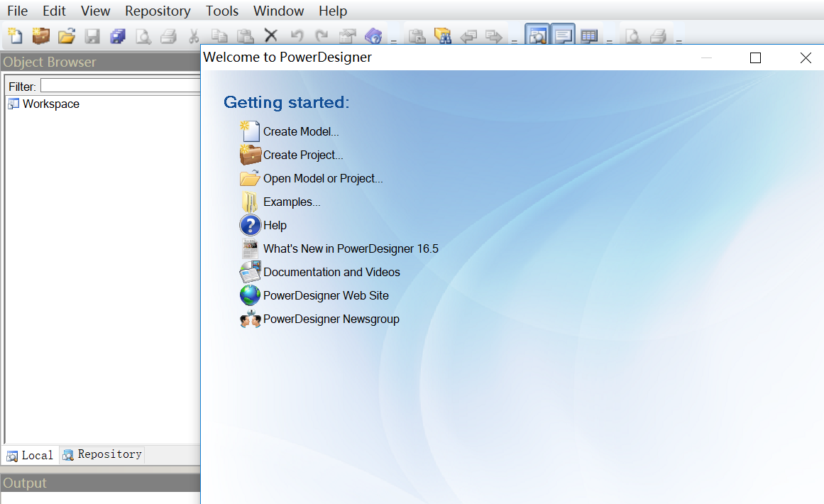Image resolution: width=824 pixels, height=504 pixels.
Task: Open Documentation and Videos link
Action: (x=331, y=273)
